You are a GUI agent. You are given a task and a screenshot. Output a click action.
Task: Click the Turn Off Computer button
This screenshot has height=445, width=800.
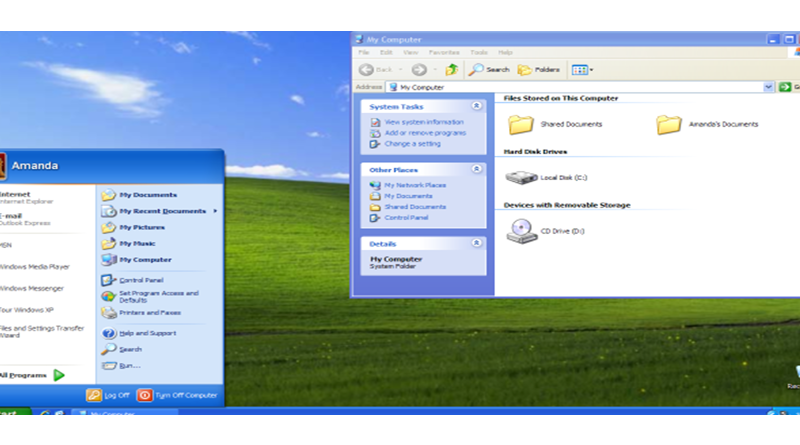coord(178,395)
